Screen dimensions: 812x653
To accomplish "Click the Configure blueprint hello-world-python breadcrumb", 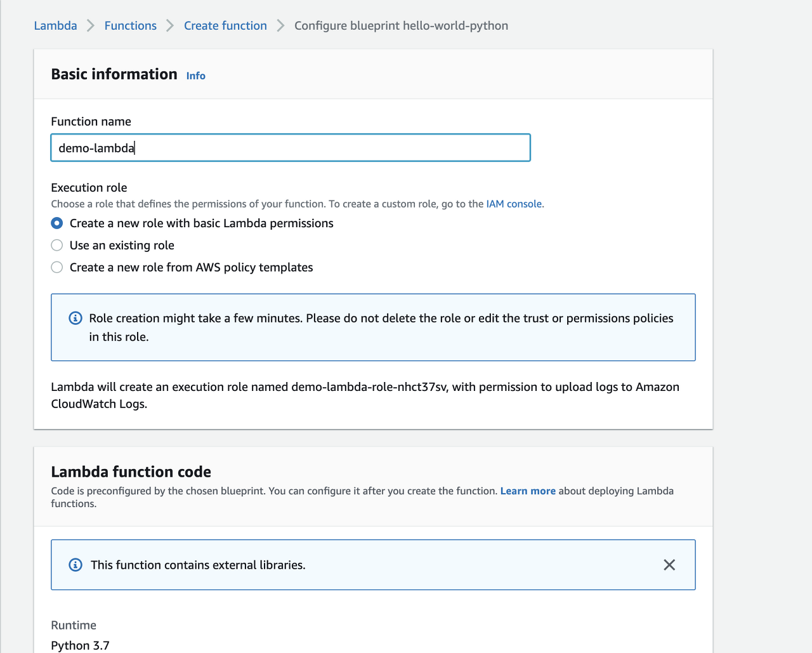I will (x=401, y=25).
